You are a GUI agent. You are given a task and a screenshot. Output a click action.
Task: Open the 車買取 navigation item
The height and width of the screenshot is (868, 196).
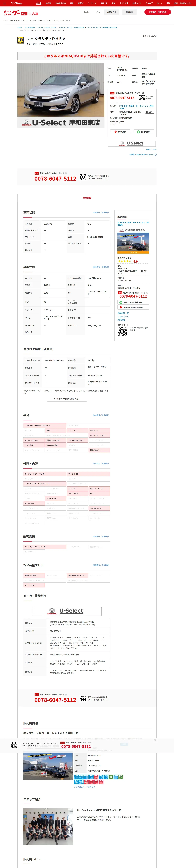point(80,3)
